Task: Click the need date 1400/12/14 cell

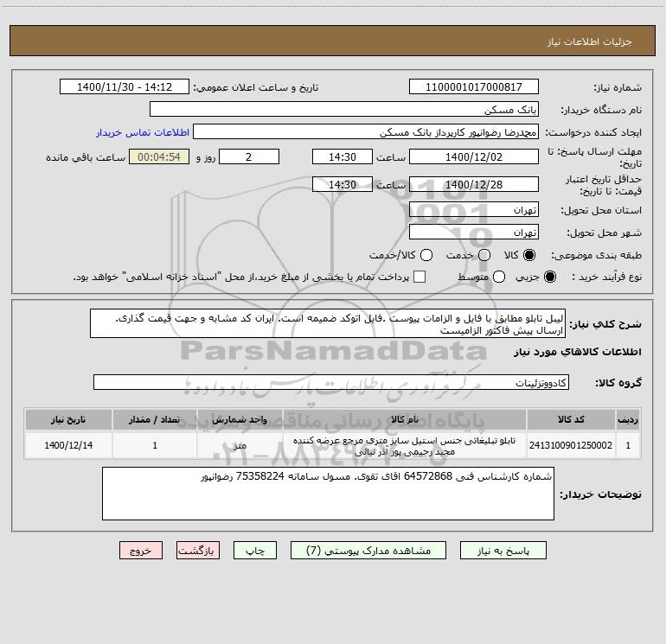Action: pyautogui.click(x=68, y=445)
